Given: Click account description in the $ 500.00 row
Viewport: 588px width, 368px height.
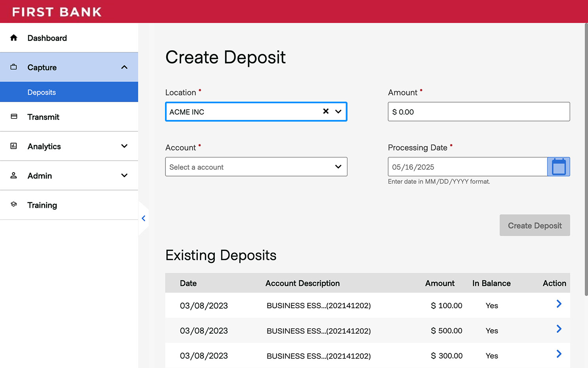Looking at the screenshot, I should [x=319, y=331].
